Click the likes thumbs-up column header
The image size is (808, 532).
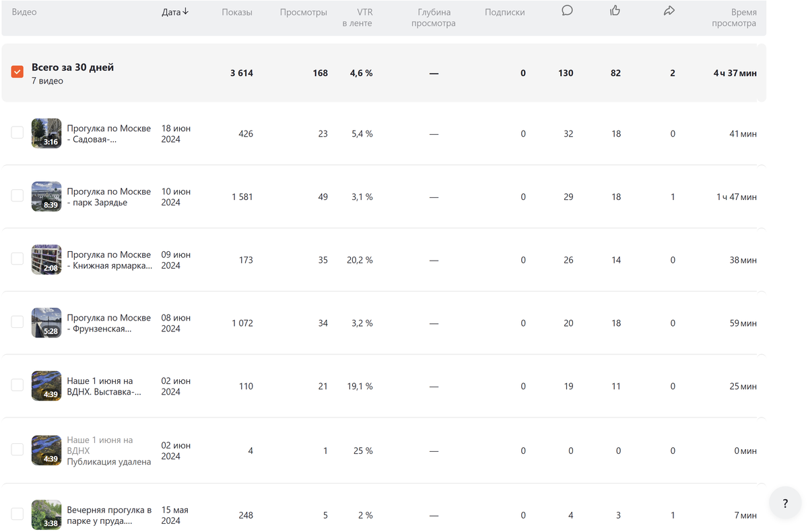pos(615,11)
